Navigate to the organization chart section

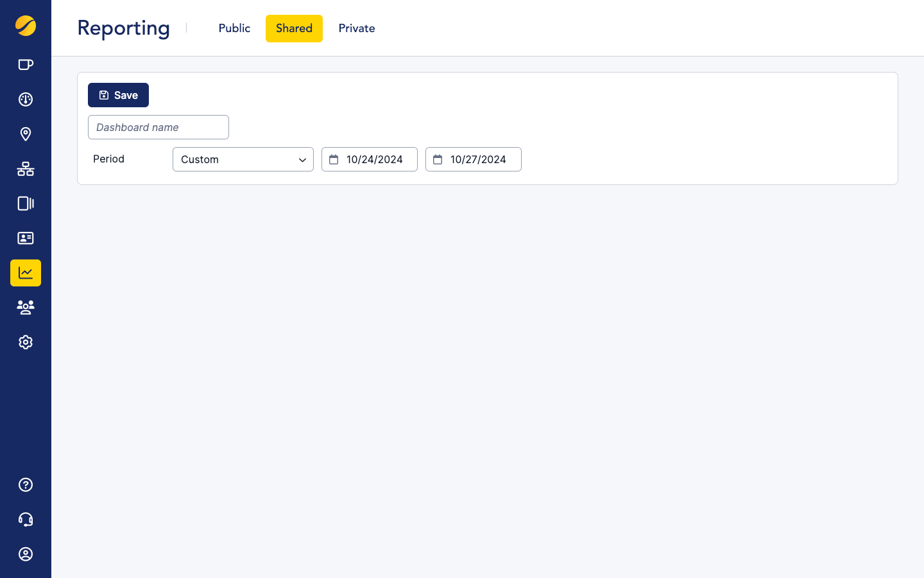pos(26,169)
